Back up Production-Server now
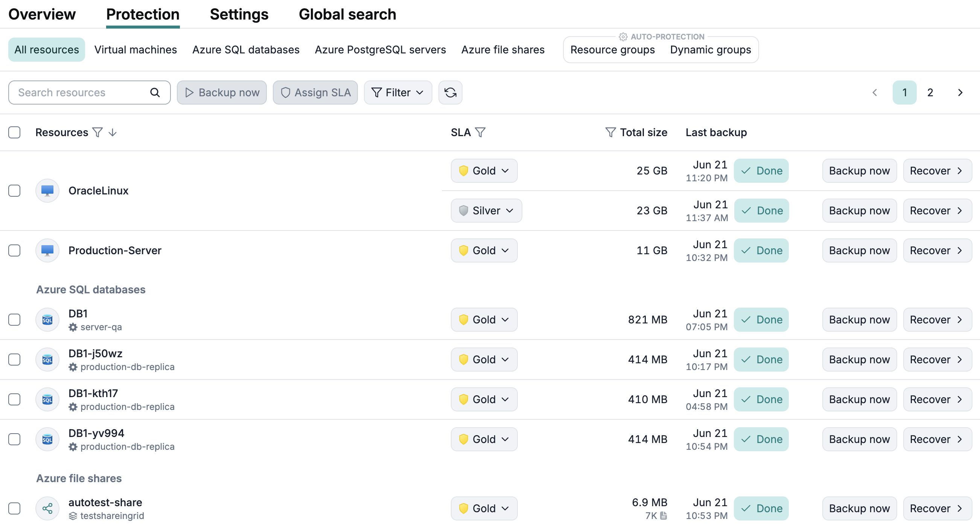This screenshot has height=528, width=980. [x=860, y=250]
